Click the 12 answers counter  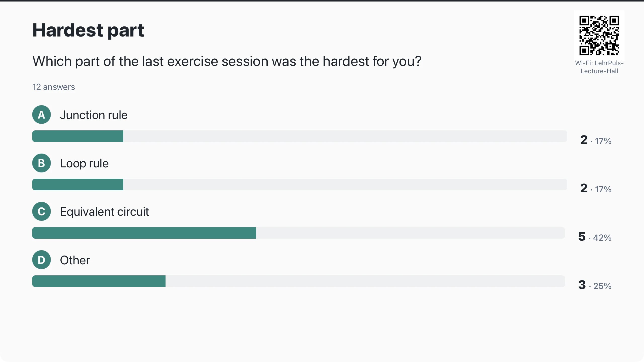(x=54, y=87)
